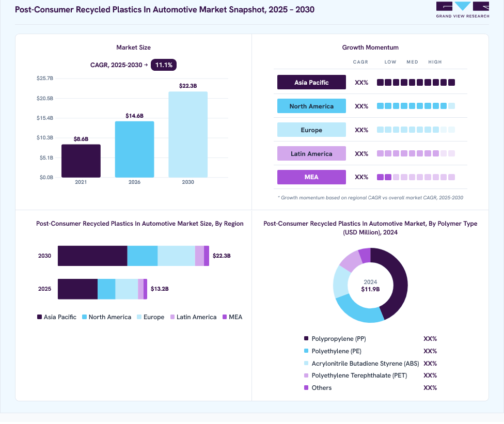Click the Grand View Research logo
The image size is (504, 424).
[463, 10]
